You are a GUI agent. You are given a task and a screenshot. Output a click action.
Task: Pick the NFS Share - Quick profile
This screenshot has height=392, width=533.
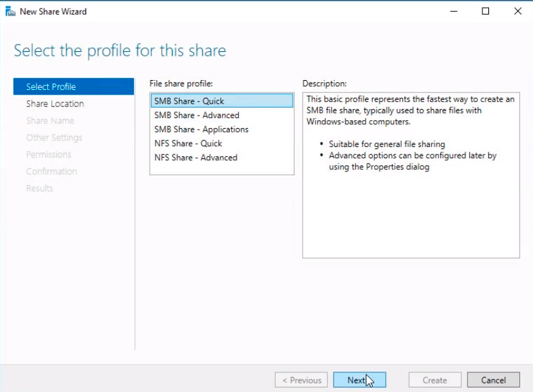[222, 144]
